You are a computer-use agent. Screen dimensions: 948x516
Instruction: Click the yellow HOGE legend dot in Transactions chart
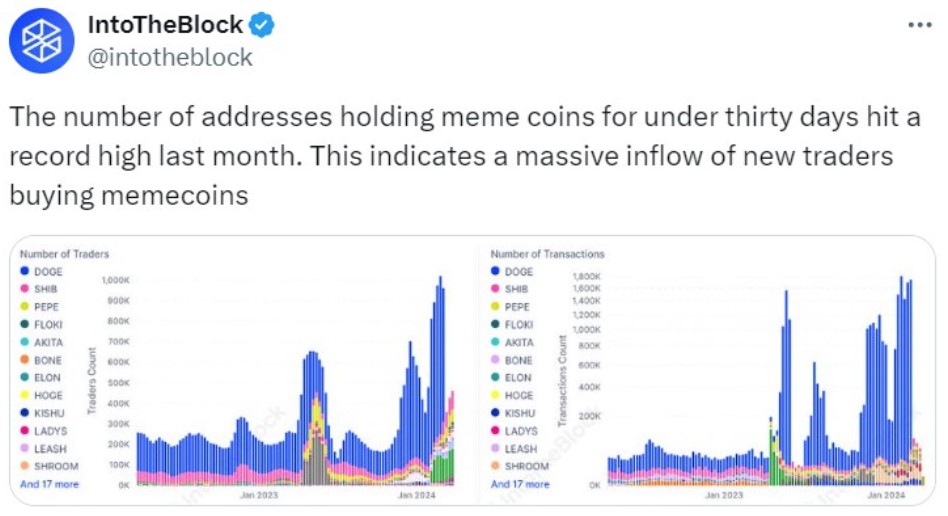point(494,396)
